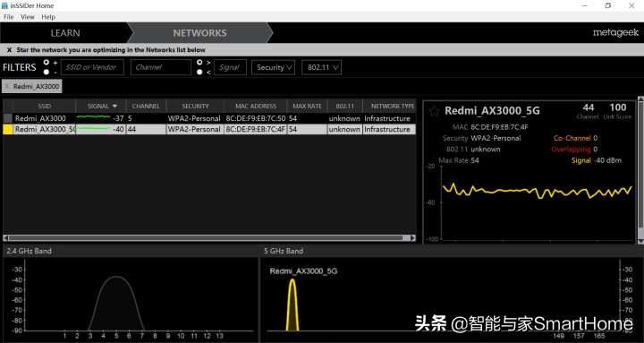This screenshot has width=644, height=343.
Task: Select the greater-than signal radio button
Action: 199,63
